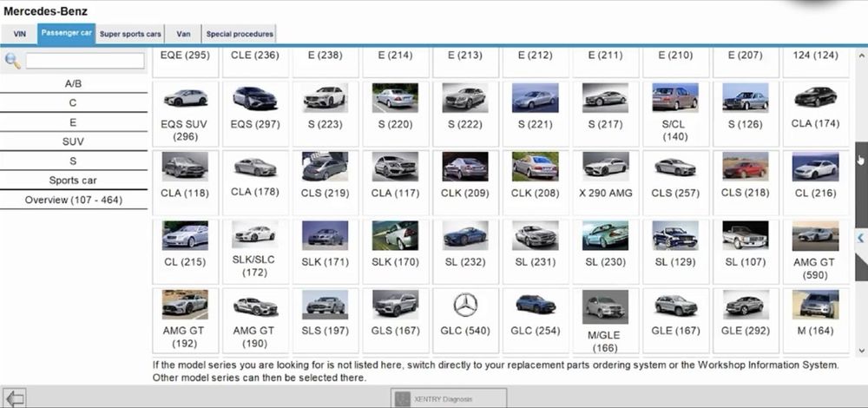Focus the model search input field
The width and height of the screenshot is (868, 408).
pos(85,61)
